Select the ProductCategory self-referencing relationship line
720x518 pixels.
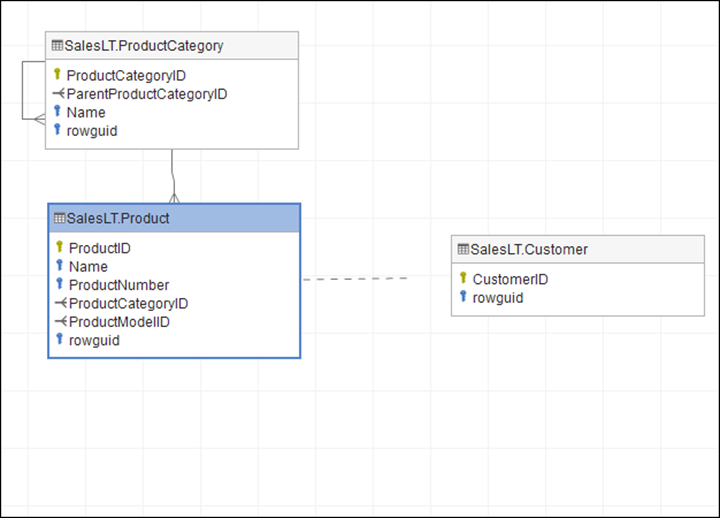click(24, 90)
